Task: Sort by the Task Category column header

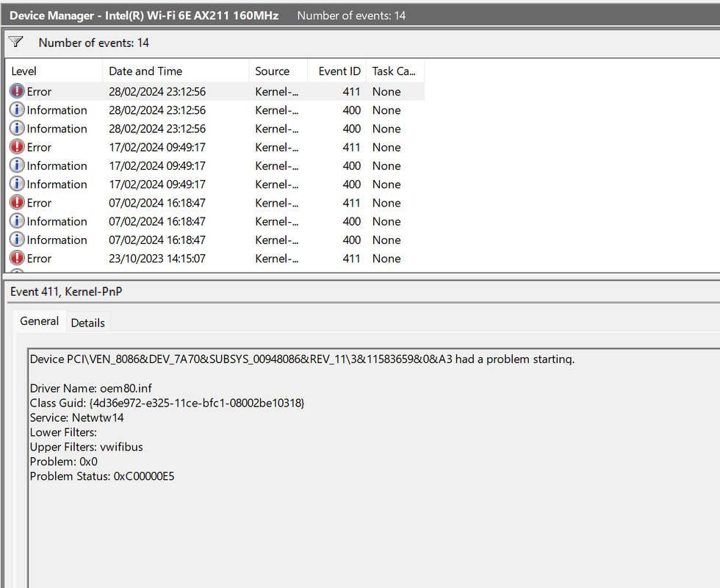Action: click(x=395, y=71)
